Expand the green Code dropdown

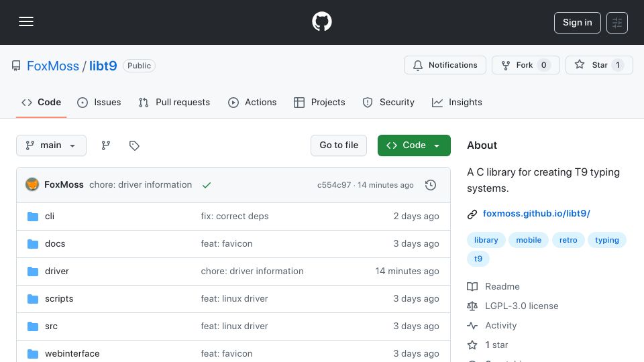[414, 145]
